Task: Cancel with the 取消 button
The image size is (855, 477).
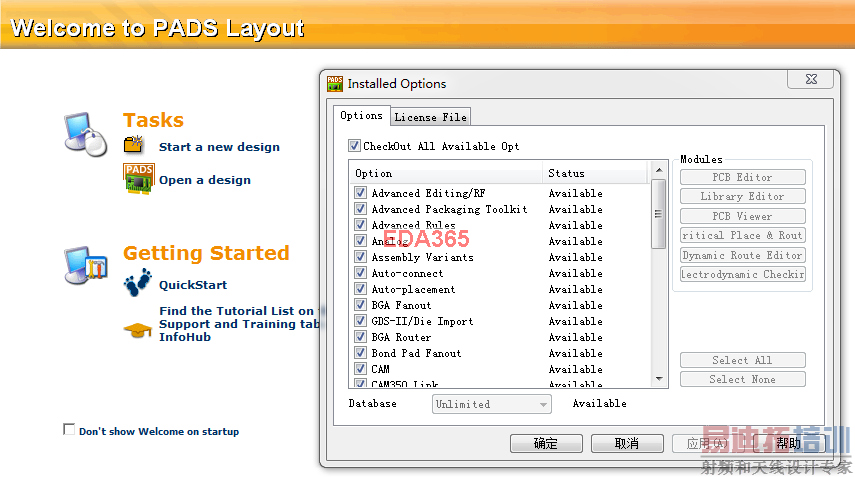Action: click(627, 443)
